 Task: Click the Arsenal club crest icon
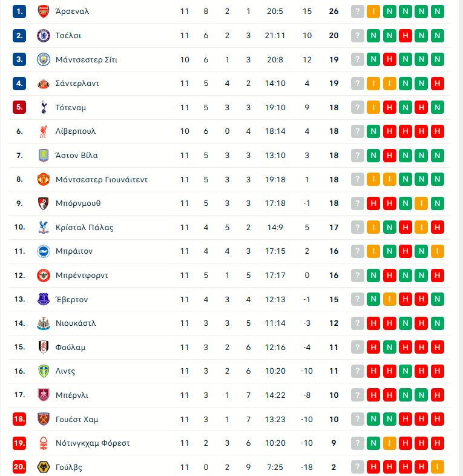(43, 12)
